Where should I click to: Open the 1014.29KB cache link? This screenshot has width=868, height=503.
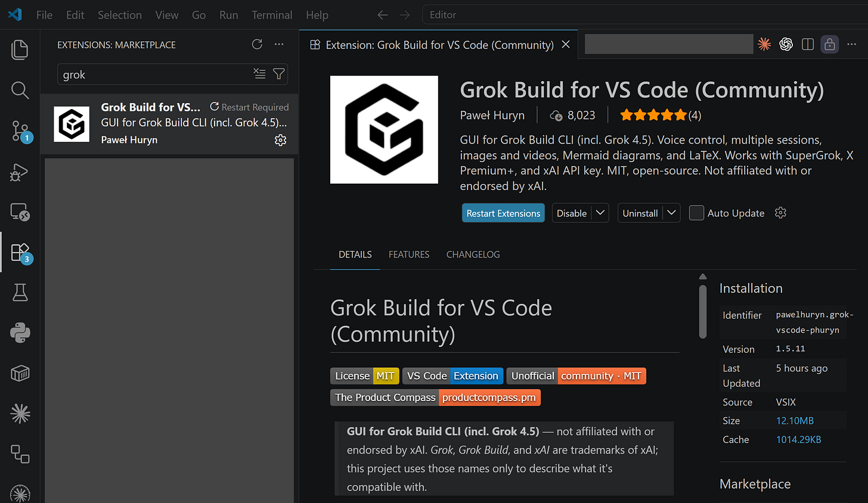click(799, 440)
